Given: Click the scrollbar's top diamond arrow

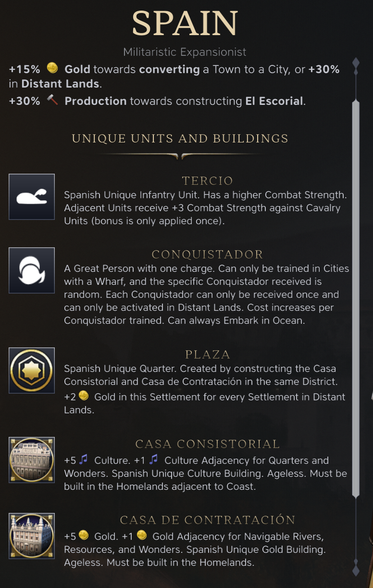Looking at the screenshot, I should (x=356, y=65).
